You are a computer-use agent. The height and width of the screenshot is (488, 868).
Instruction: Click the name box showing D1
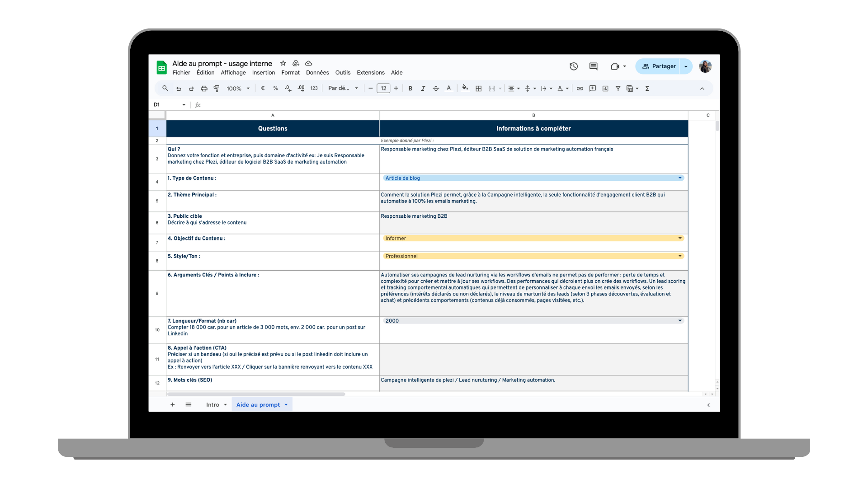[x=170, y=104]
